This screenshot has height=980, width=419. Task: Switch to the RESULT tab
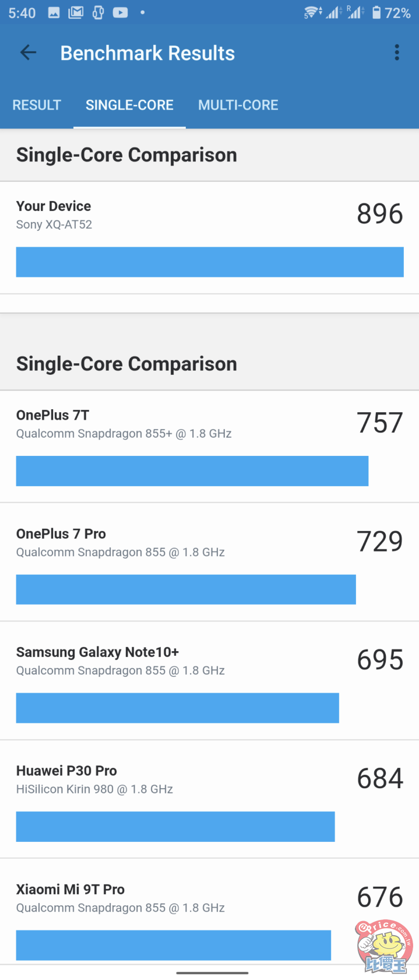click(x=37, y=105)
